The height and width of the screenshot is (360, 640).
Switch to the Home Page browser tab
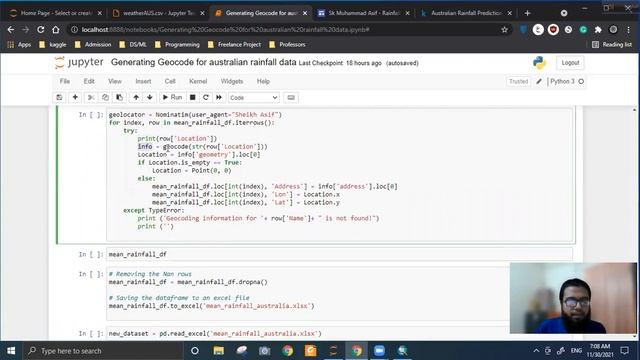(x=56, y=13)
